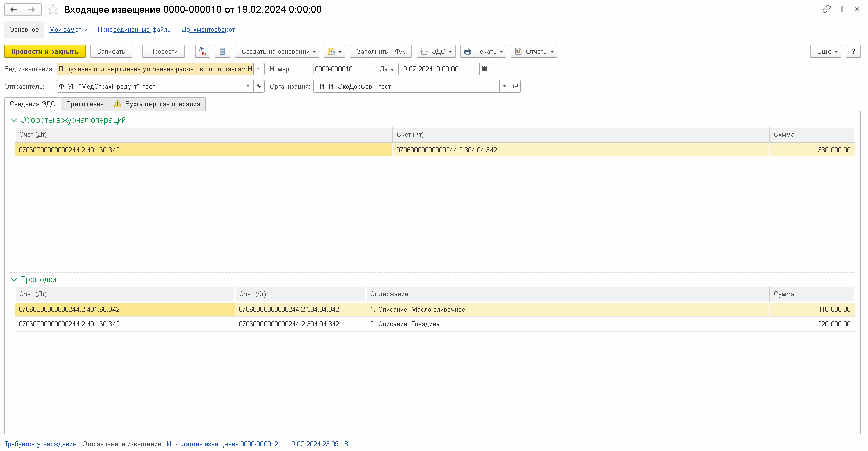Open the help button with question mark
868x451 pixels.
click(x=853, y=51)
